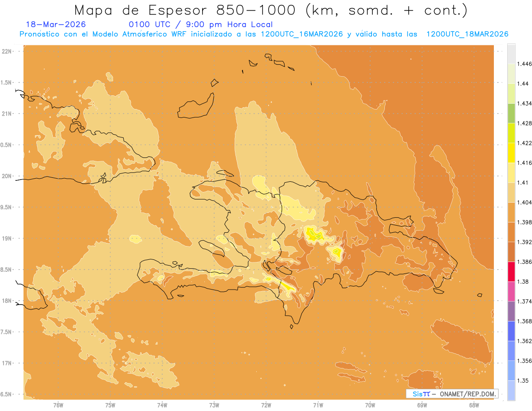This screenshot has width=532, height=411.
Task: Select legend value "1.35"
Action: click(x=523, y=380)
